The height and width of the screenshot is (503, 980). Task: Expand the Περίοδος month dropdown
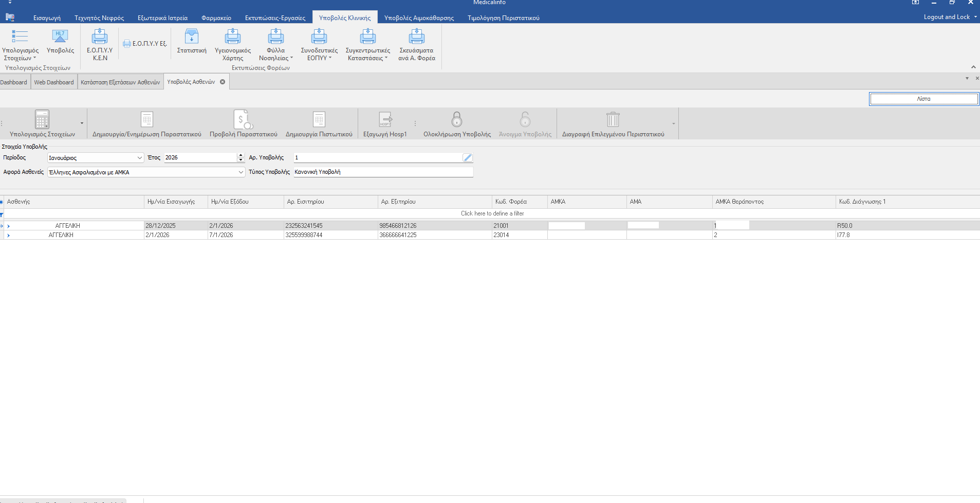tap(139, 158)
